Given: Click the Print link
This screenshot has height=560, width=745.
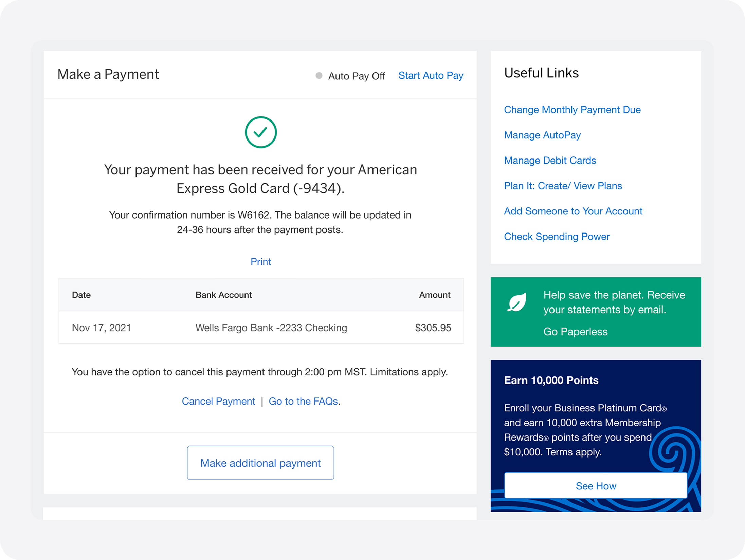Looking at the screenshot, I should [261, 262].
